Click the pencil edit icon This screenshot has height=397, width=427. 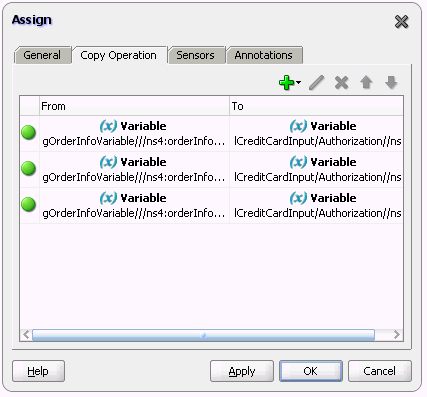[x=316, y=82]
